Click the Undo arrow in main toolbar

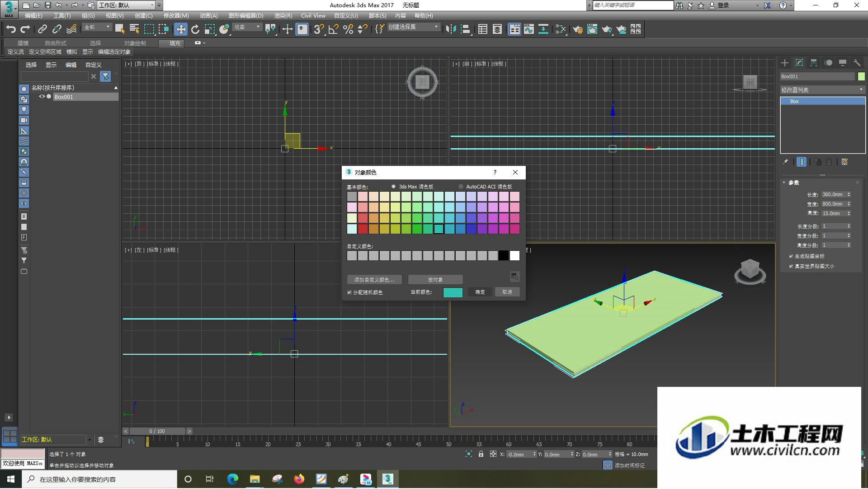coord(11,29)
